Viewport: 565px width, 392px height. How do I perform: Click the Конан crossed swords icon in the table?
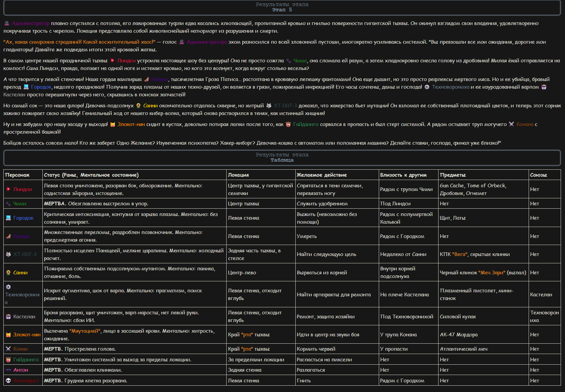(x=8, y=349)
